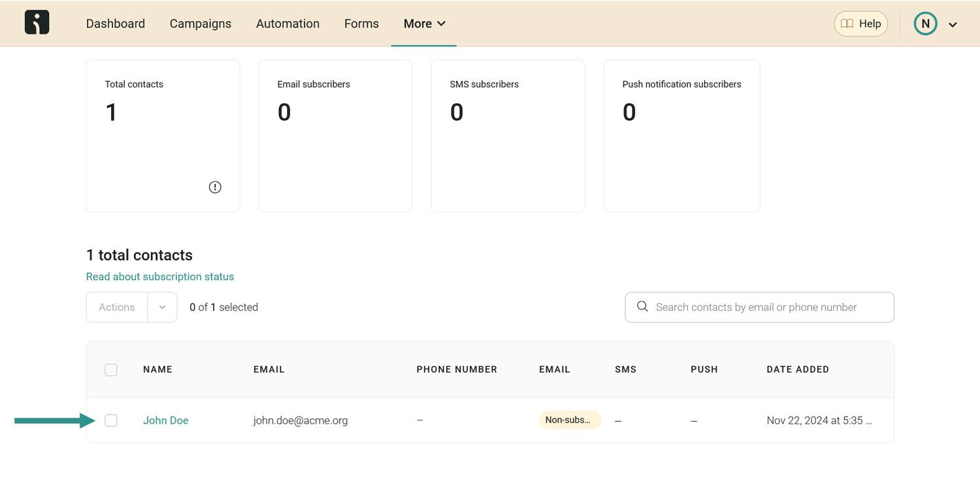Click the Nov 22, 2024 date cell
Screen dimensions: 980x485
[819, 420]
